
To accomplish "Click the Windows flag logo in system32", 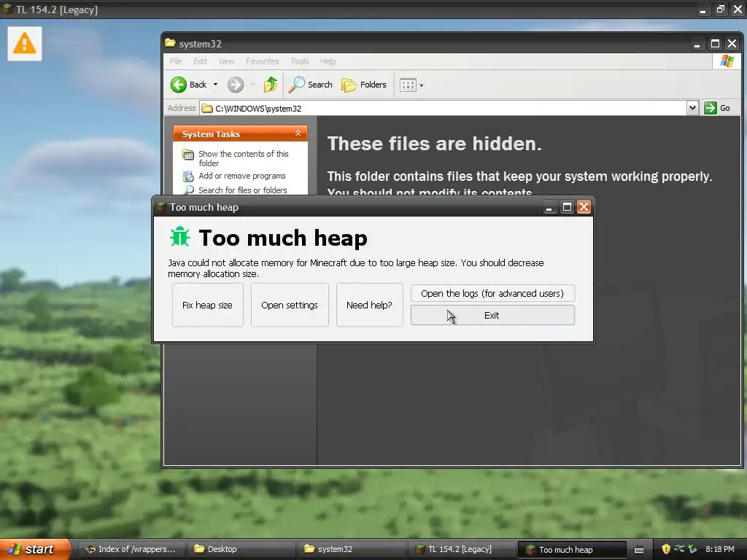I will click(727, 61).
